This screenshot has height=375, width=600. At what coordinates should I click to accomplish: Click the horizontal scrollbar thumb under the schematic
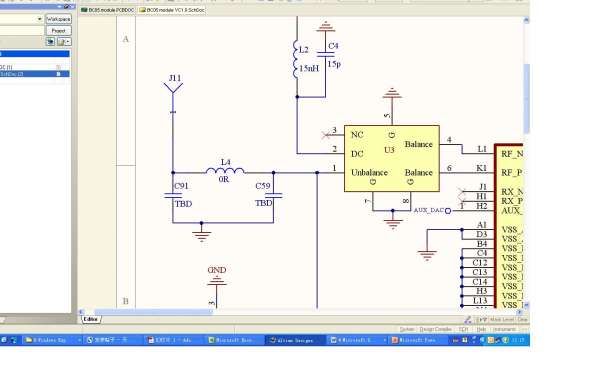click(x=153, y=312)
